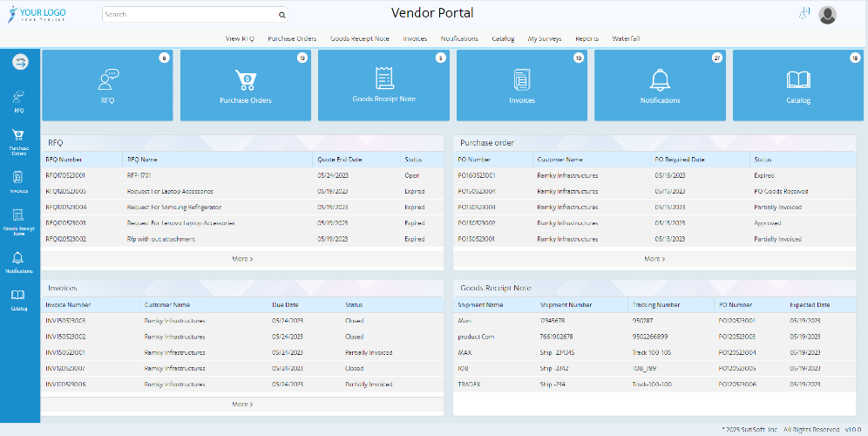
Task: Click tracking number 9502266899
Action: [x=650, y=337]
